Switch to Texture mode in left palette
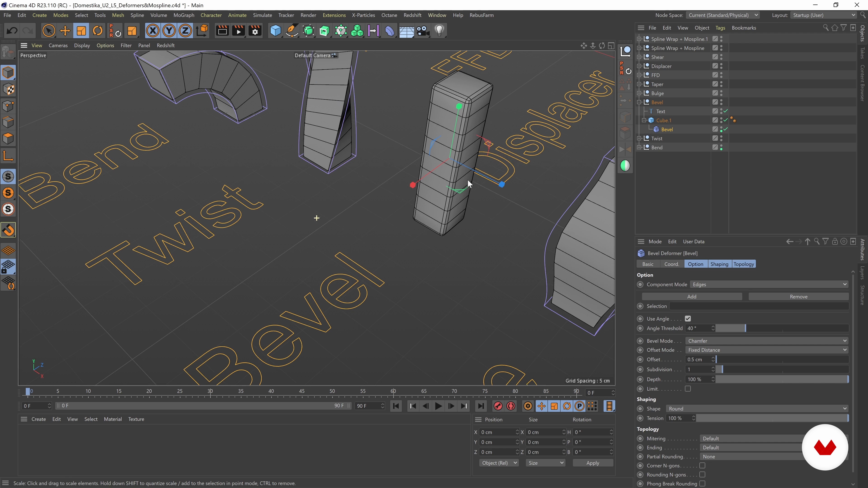The width and height of the screenshot is (868, 488). point(8,89)
